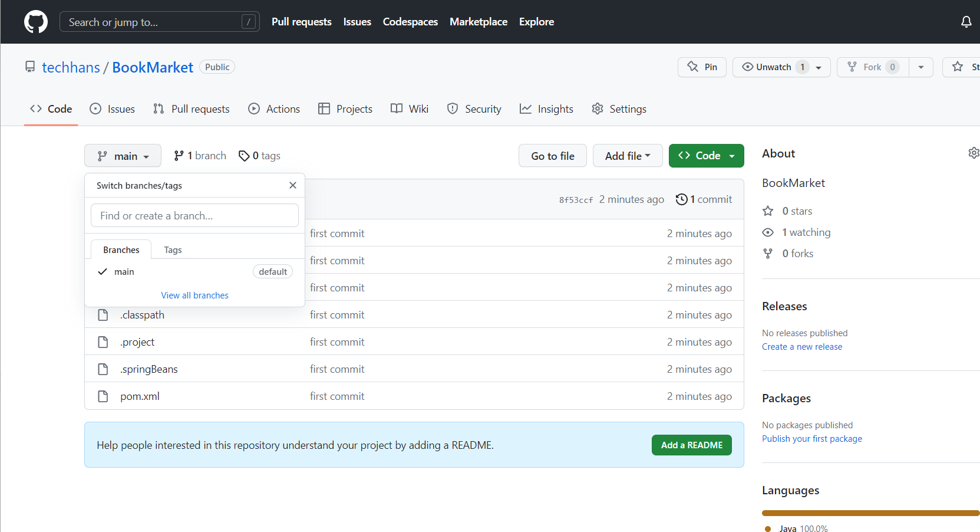980x532 pixels.
Task: Open the pom.xml file
Action: coord(140,396)
